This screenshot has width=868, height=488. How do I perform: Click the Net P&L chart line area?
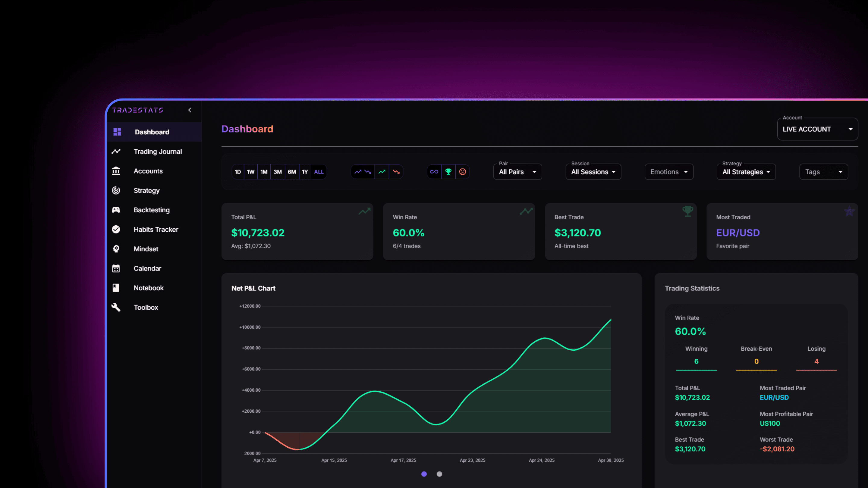(438, 384)
